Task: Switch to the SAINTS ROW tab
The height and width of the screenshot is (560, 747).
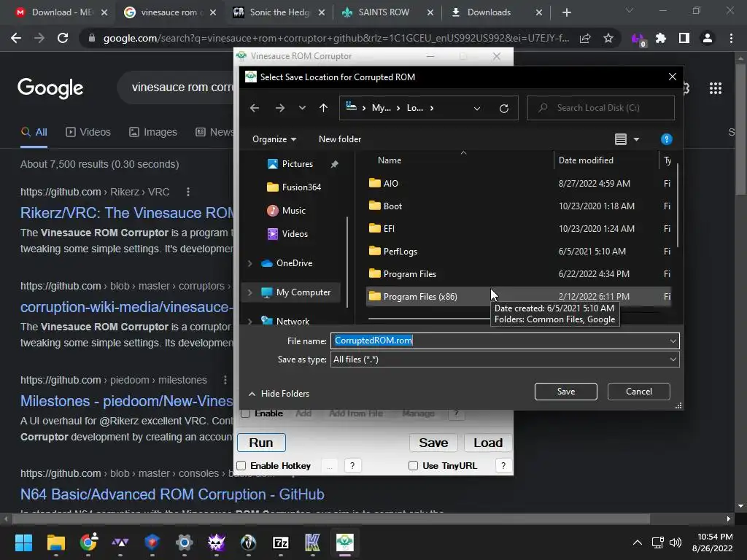Action: [x=387, y=12]
